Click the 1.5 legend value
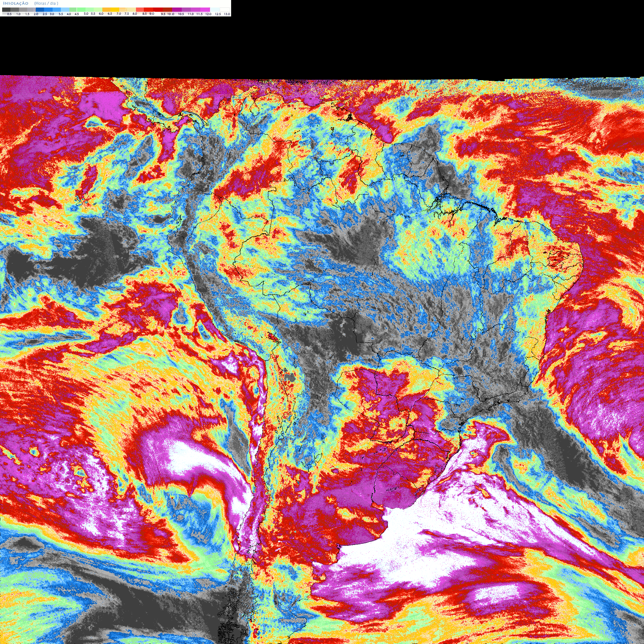Screen dimensions: 644x644 tap(27, 14)
